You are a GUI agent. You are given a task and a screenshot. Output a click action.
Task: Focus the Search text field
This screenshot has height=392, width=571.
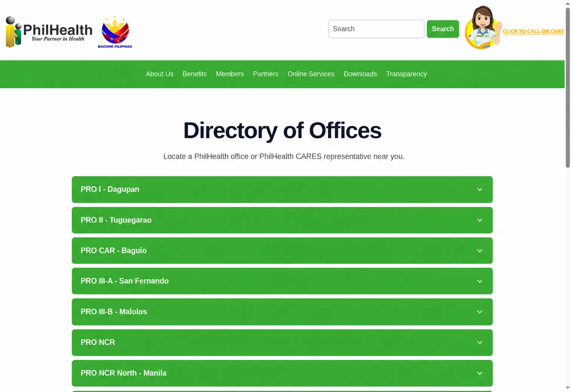376,29
